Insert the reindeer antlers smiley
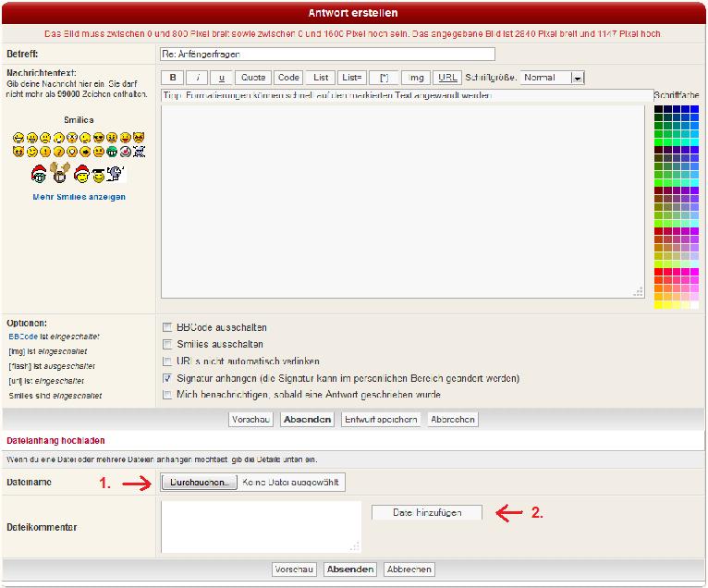This screenshot has width=708, height=588. (59, 173)
